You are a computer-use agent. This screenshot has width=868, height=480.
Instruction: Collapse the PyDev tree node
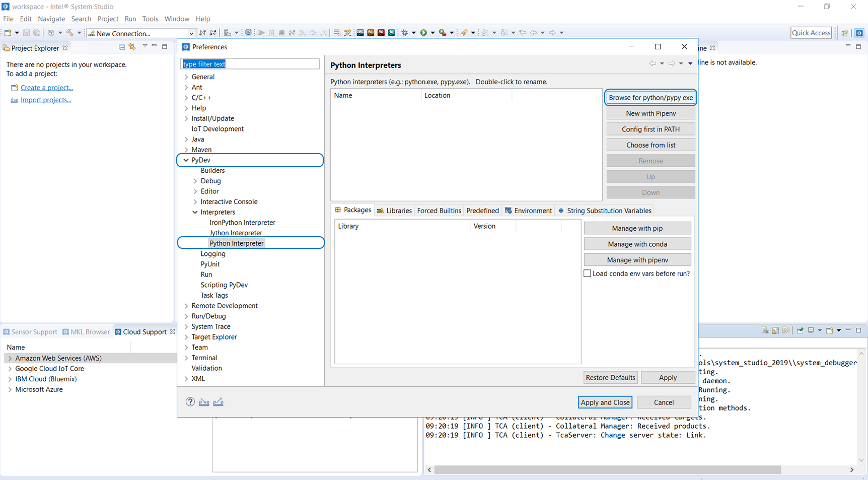coord(186,160)
